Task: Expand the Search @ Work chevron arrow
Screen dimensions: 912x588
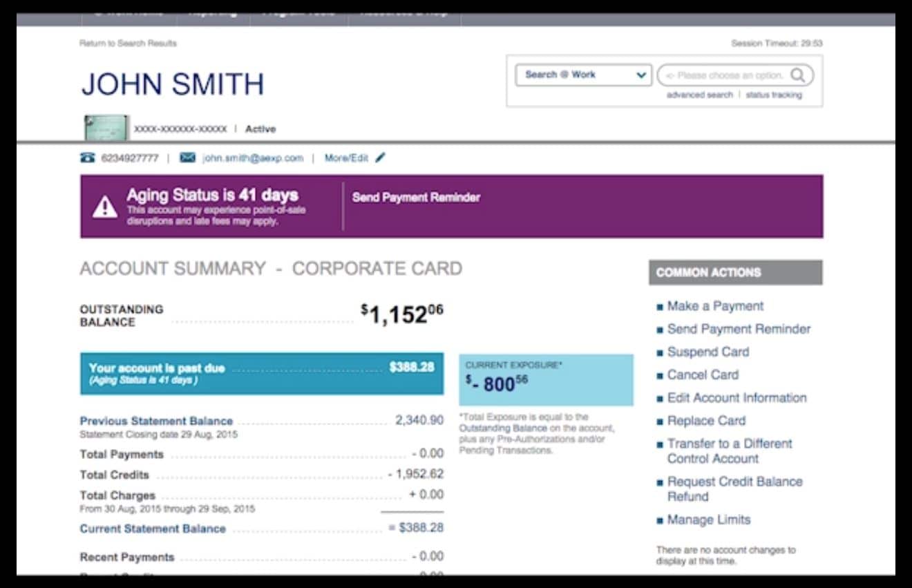Action: pos(641,75)
